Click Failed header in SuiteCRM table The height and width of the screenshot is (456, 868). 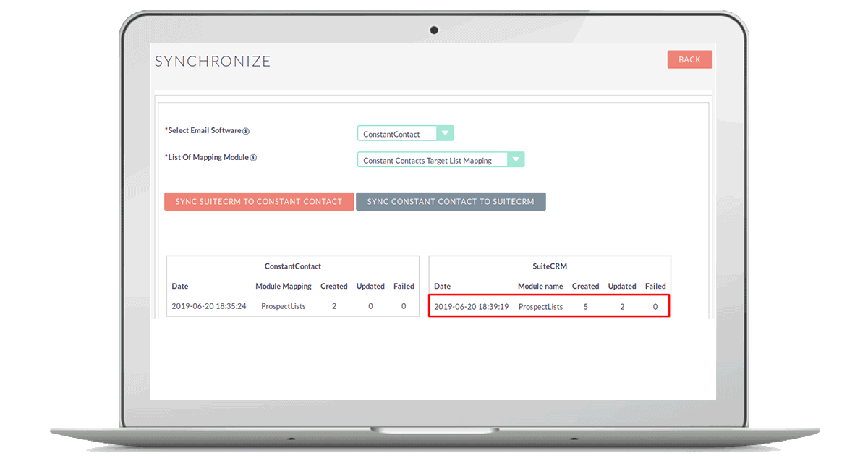pos(655,286)
